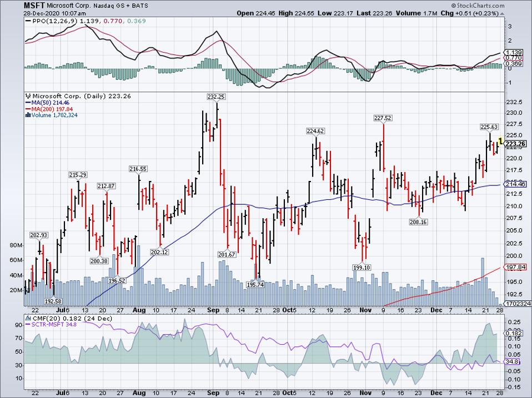Click the MA(50) 214.46 legend text
Image resolution: width=532 pixels, height=398 pixels.
point(50,103)
